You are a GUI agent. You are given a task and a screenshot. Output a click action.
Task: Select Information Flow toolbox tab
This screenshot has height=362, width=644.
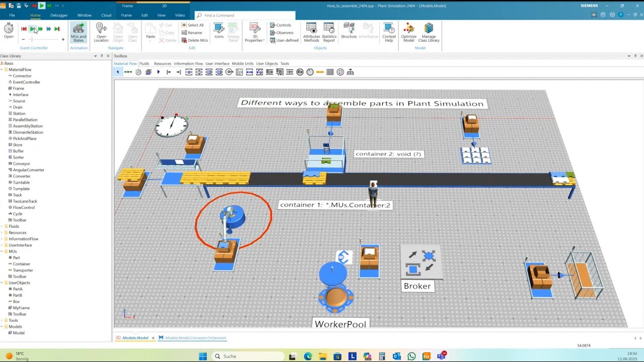click(188, 64)
